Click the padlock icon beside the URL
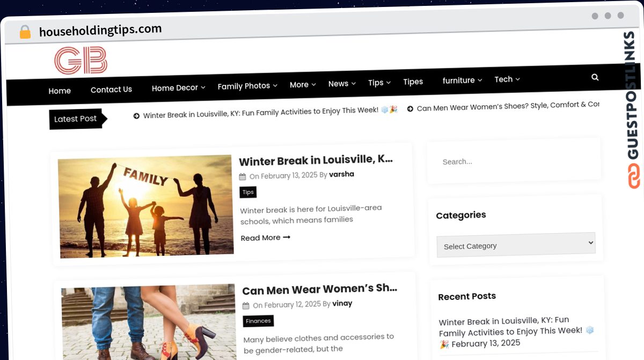 25,32
